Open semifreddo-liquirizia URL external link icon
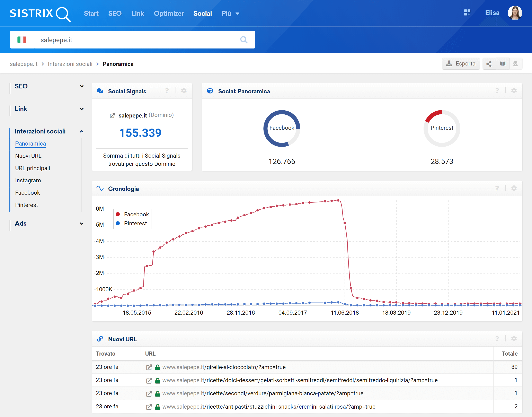This screenshot has width=532, height=417. coord(149,380)
